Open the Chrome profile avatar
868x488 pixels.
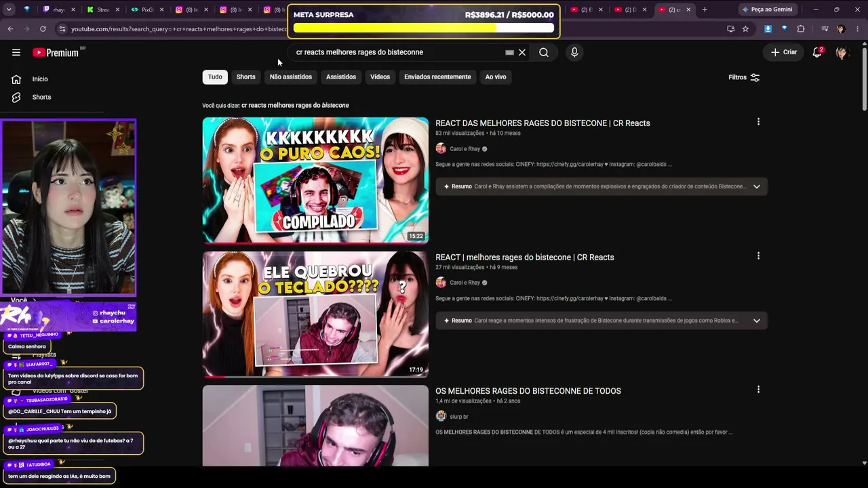[841, 29]
